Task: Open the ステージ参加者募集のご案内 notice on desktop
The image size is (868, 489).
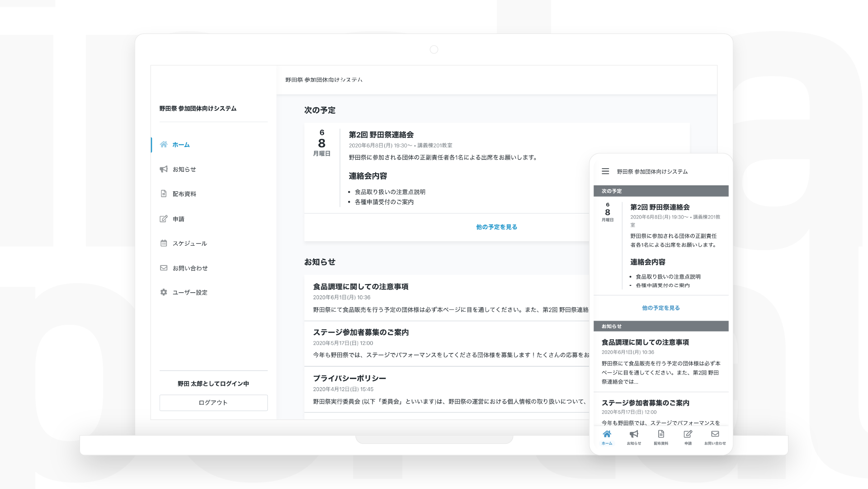Action: click(361, 332)
